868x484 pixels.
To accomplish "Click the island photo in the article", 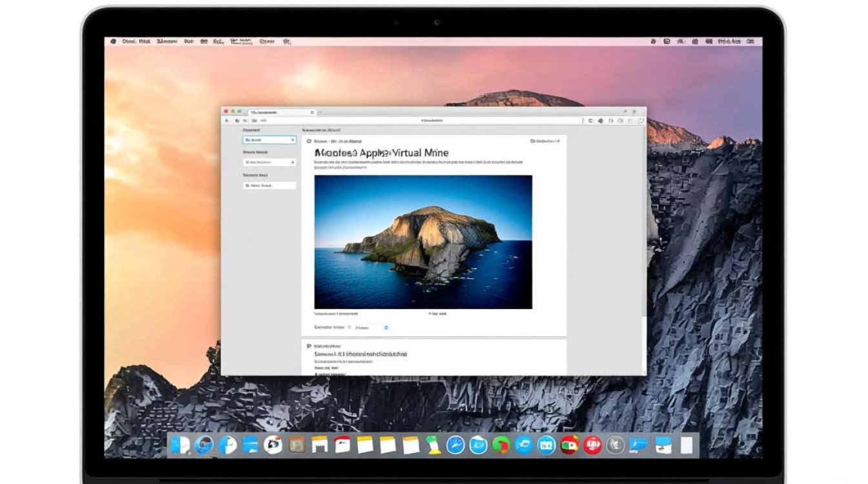I will click(x=423, y=242).
